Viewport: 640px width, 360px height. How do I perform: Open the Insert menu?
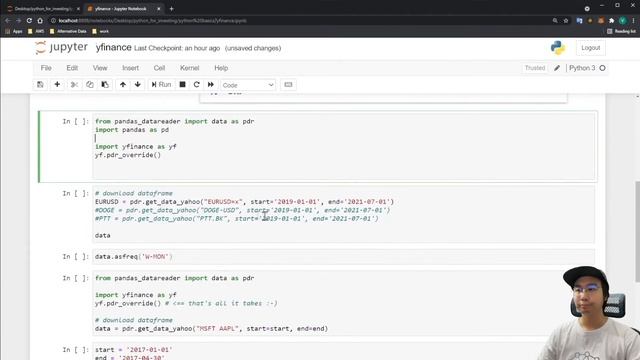[x=131, y=68]
